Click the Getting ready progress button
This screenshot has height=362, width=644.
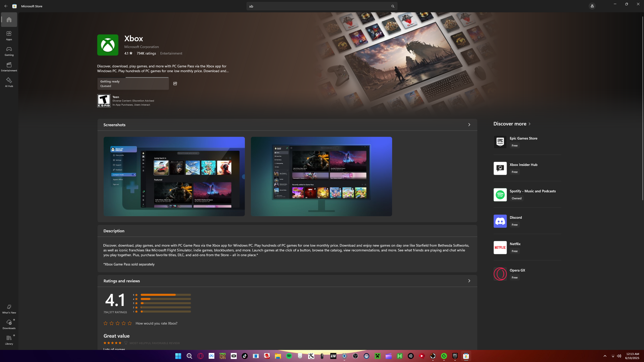[133, 84]
